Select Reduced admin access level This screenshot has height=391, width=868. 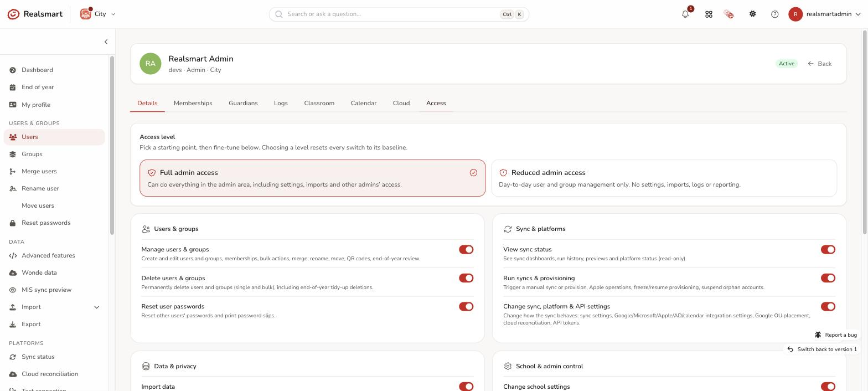click(x=664, y=178)
